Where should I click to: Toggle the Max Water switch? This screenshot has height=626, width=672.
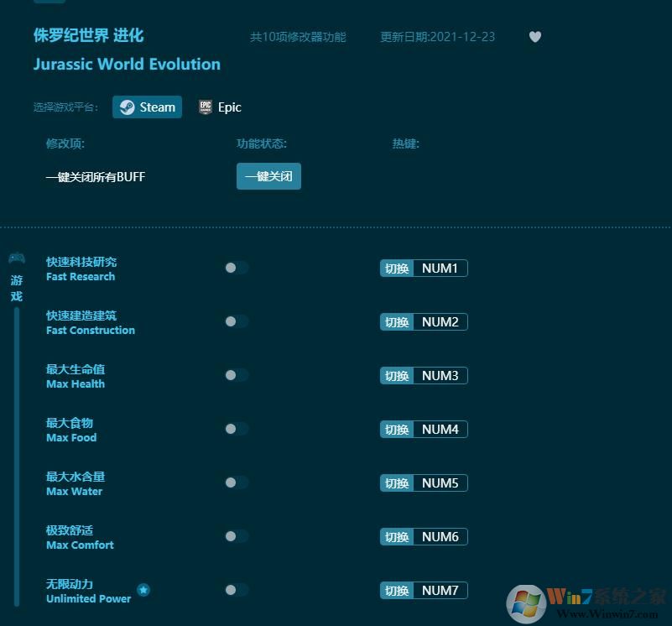pyautogui.click(x=237, y=483)
